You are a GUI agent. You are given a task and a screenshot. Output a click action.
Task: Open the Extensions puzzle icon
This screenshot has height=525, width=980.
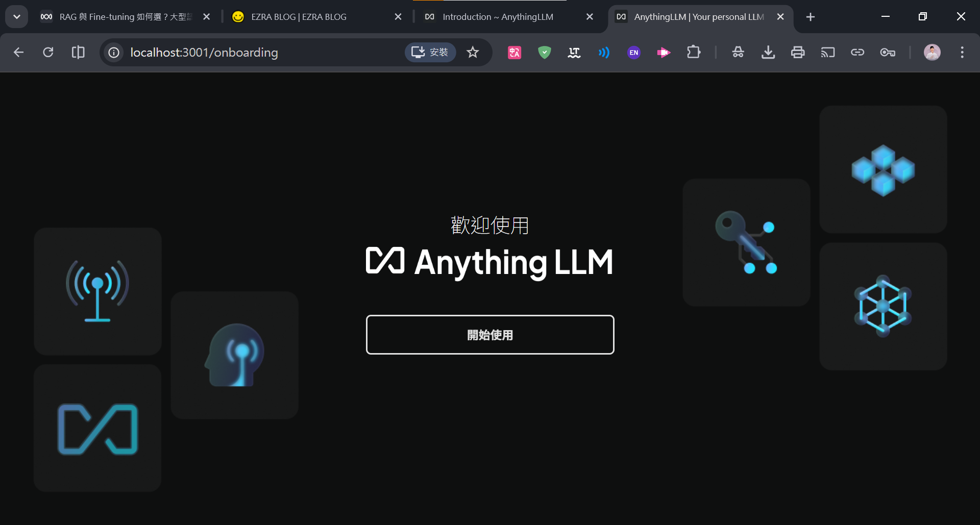click(x=694, y=52)
